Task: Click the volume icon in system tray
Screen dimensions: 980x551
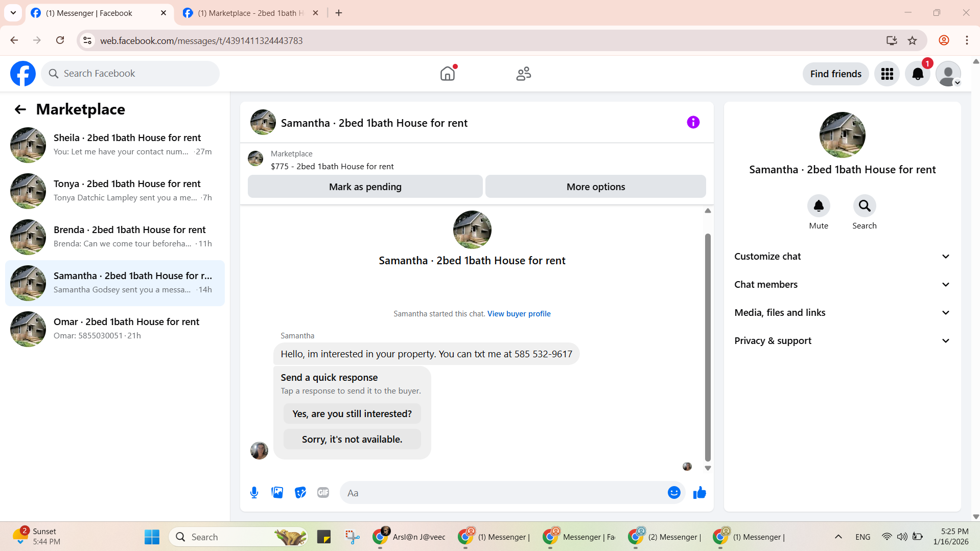Action: [x=902, y=537]
